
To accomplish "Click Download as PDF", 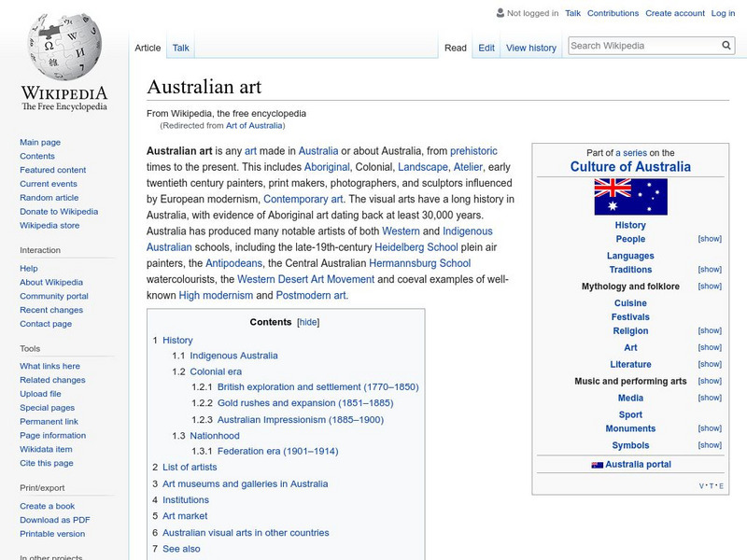I will (x=55, y=520).
